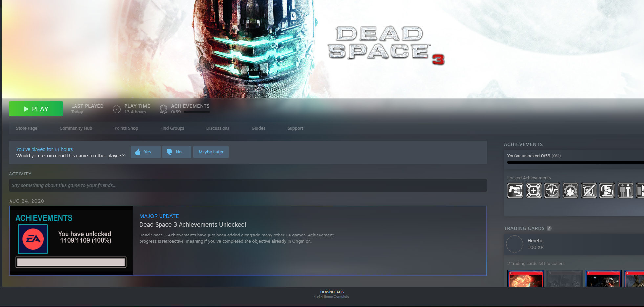
Task: Choose Maybe Later for the recommendation
Action: tap(211, 152)
